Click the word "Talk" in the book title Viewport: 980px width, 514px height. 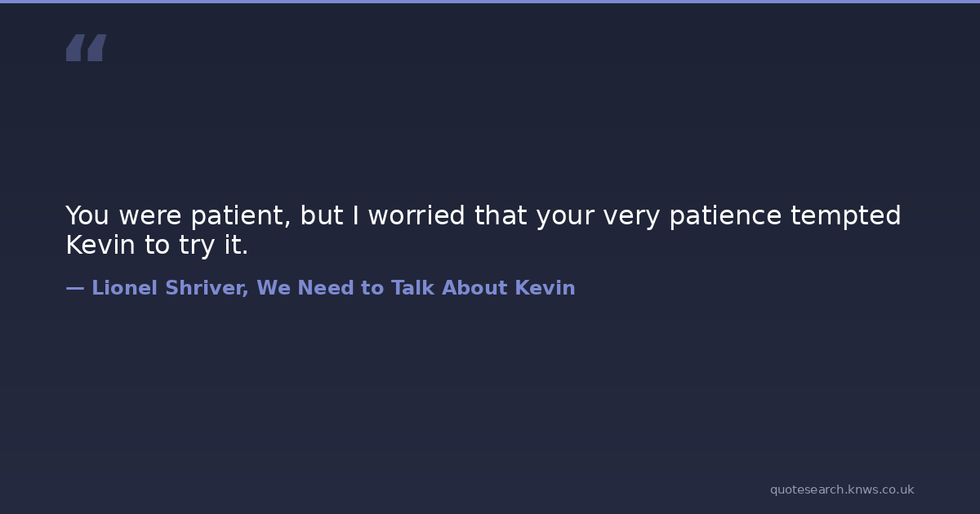[412, 288]
